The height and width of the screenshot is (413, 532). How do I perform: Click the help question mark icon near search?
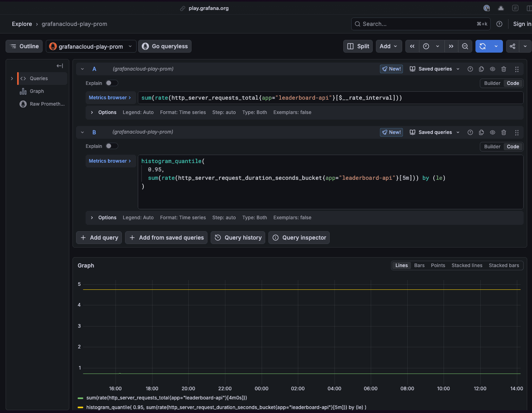(499, 24)
